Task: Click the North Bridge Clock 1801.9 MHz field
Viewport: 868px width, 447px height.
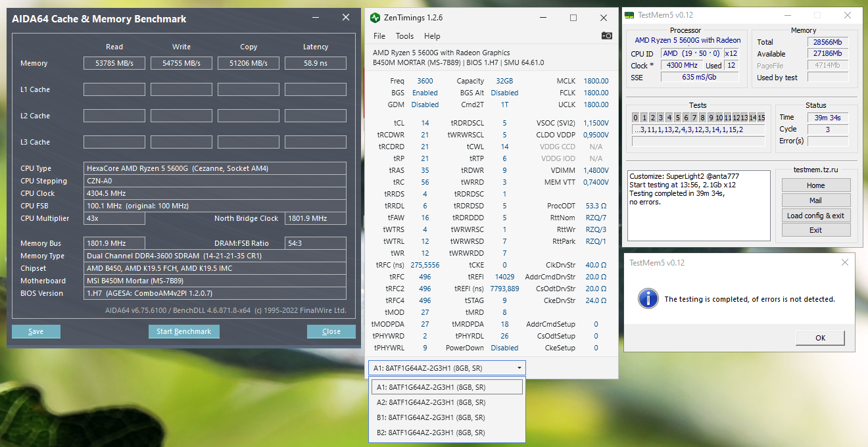Action: click(315, 218)
